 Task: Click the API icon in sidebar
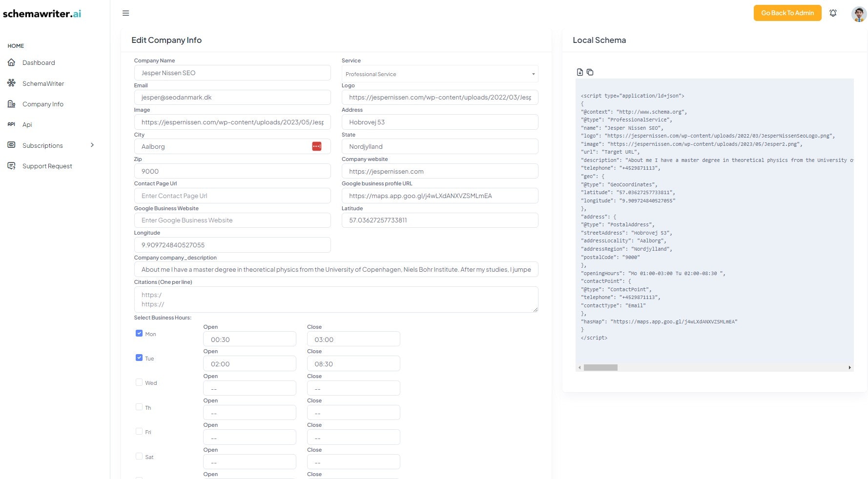(x=12, y=124)
